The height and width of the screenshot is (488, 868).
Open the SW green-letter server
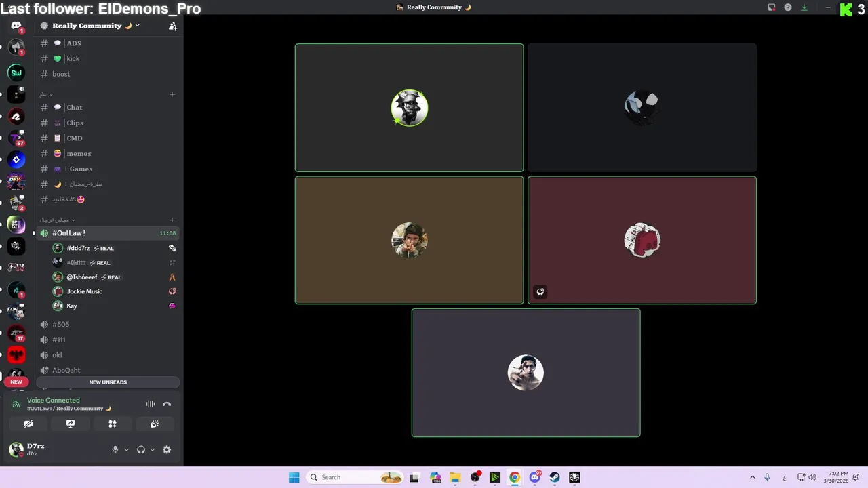16,73
